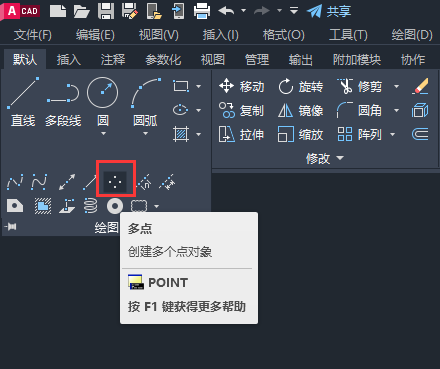Switch to the 管理 ribbon tab
The height and width of the screenshot is (369, 440).
(x=257, y=60)
